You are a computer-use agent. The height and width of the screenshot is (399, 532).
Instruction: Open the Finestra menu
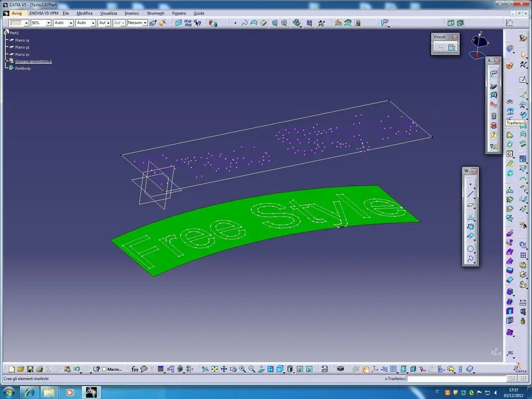(179, 13)
